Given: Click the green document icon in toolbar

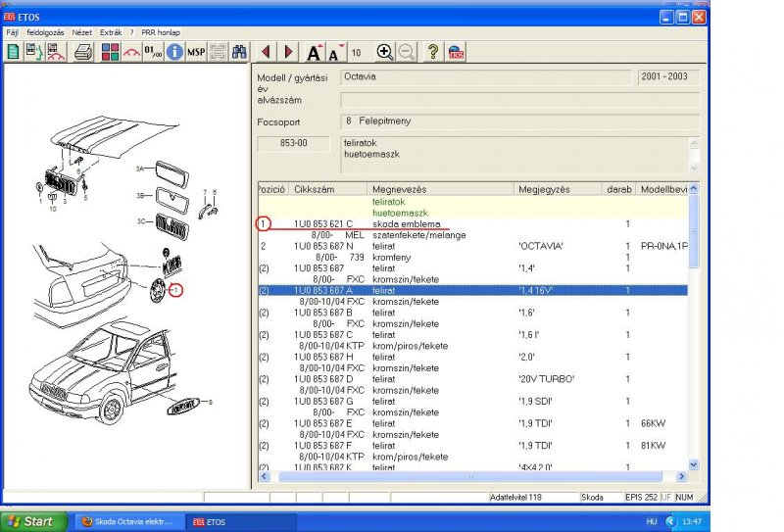Looking at the screenshot, I should tap(14, 52).
